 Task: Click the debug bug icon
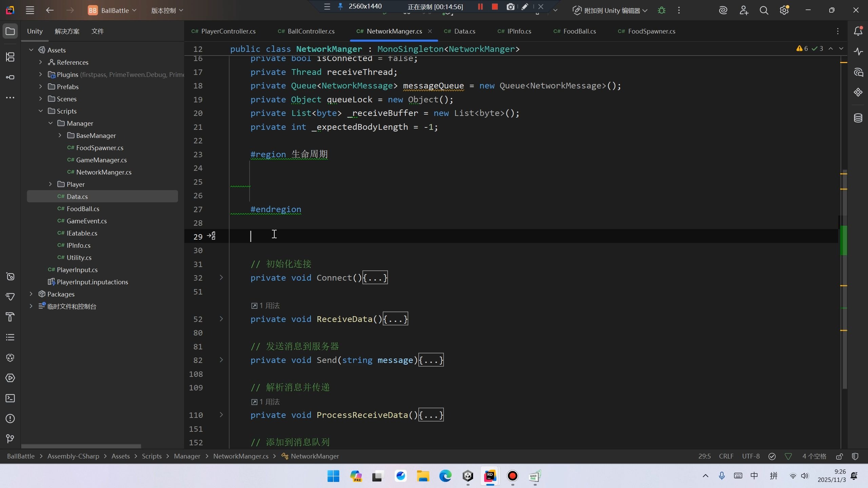(x=661, y=11)
